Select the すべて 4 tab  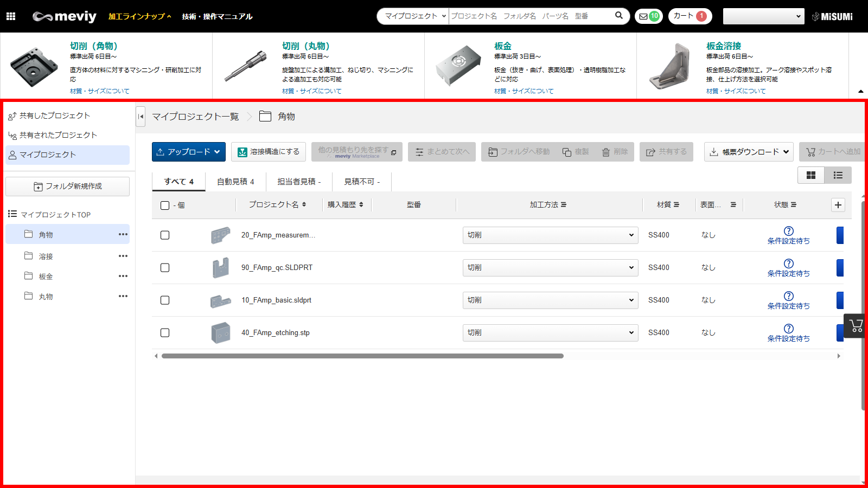coord(178,182)
